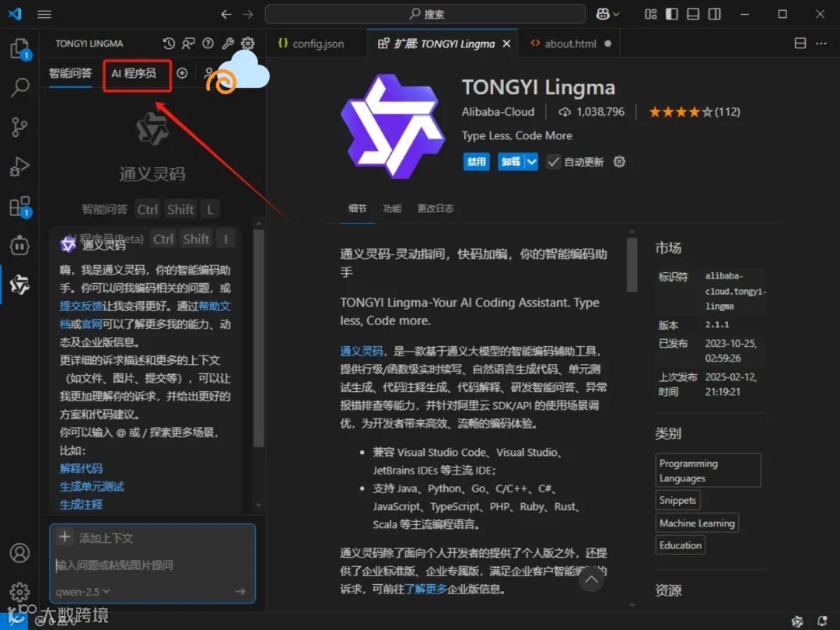The height and width of the screenshot is (630, 840).
Task: Click the Programming Languages category tag
Action: tap(708, 471)
